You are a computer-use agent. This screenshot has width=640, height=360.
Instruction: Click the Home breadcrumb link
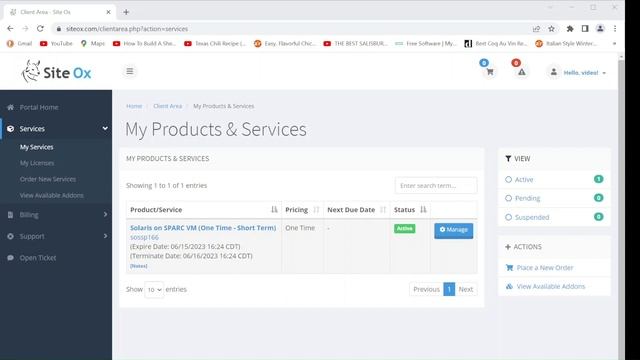(134, 106)
